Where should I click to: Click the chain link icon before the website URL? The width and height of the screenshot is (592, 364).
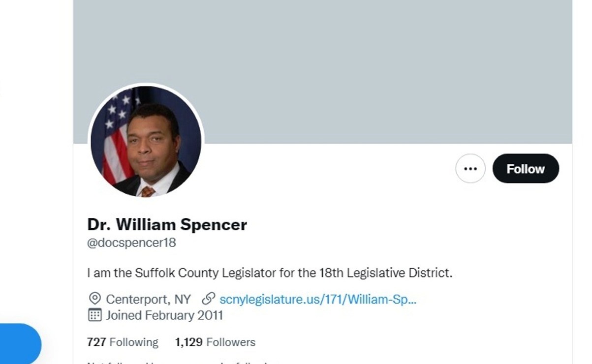(x=209, y=299)
